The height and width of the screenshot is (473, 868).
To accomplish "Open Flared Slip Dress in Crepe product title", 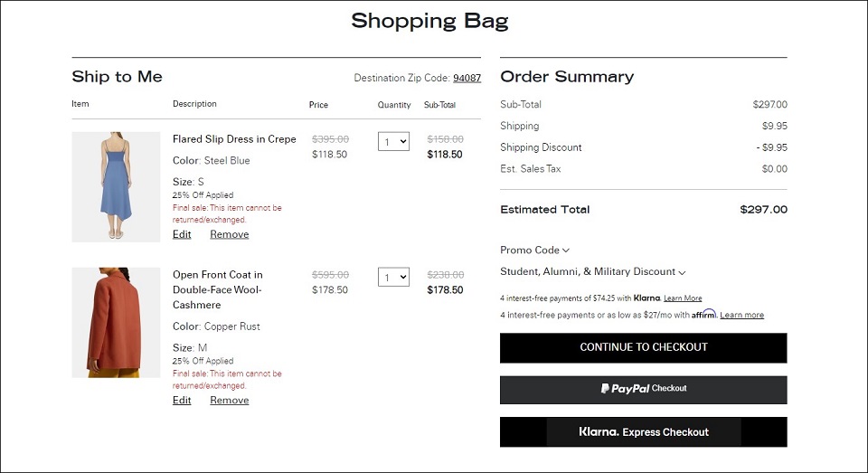I will coord(234,139).
